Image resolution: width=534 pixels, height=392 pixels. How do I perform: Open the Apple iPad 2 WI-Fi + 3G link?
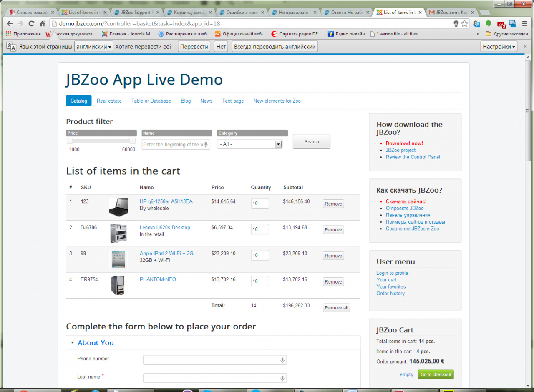click(x=166, y=254)
